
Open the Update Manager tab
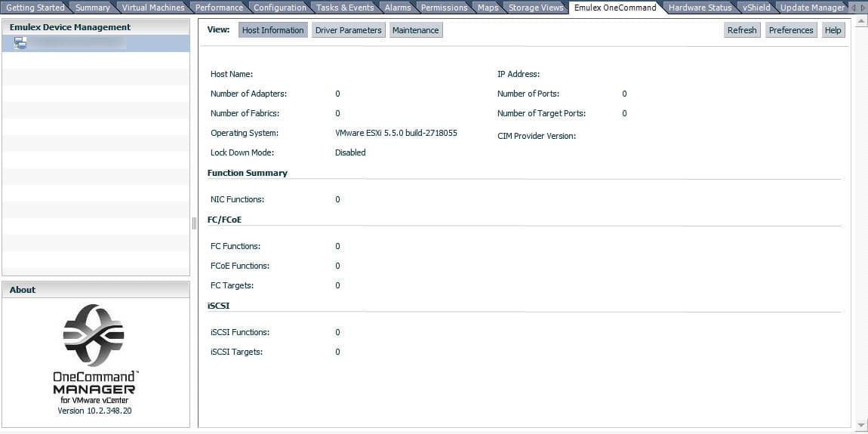812,8
